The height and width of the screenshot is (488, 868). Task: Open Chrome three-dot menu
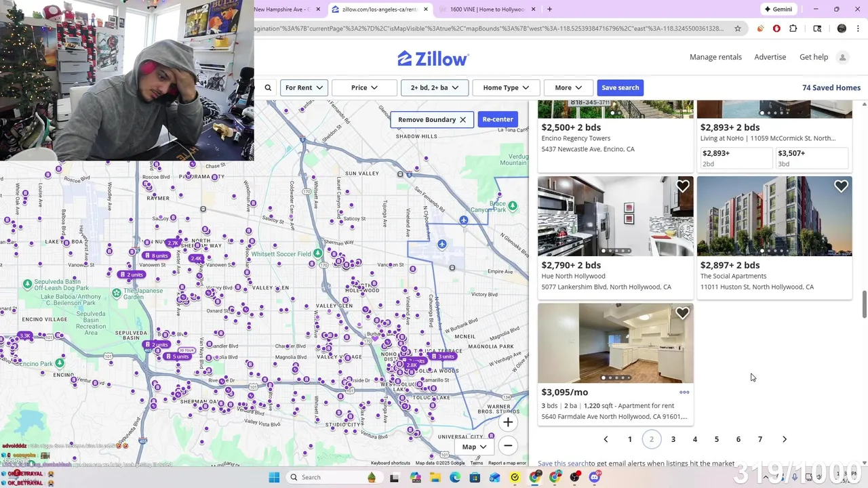click(x=858, y=28)
